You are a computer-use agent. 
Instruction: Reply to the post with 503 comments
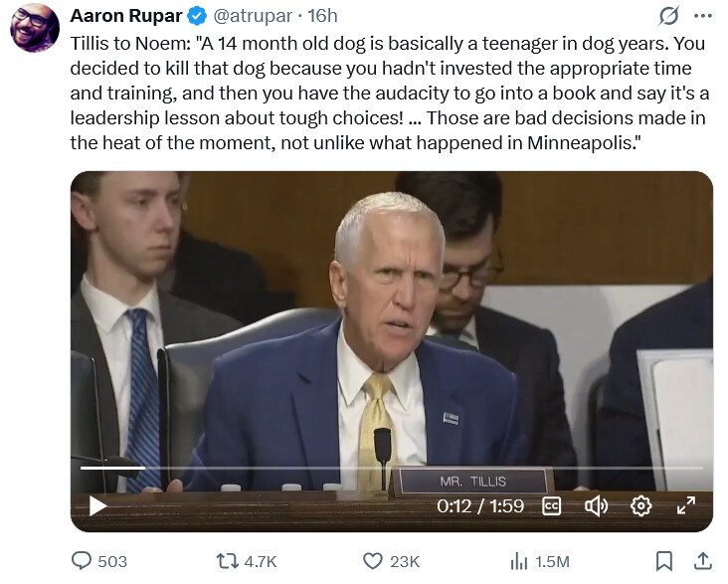coord(99,561)
